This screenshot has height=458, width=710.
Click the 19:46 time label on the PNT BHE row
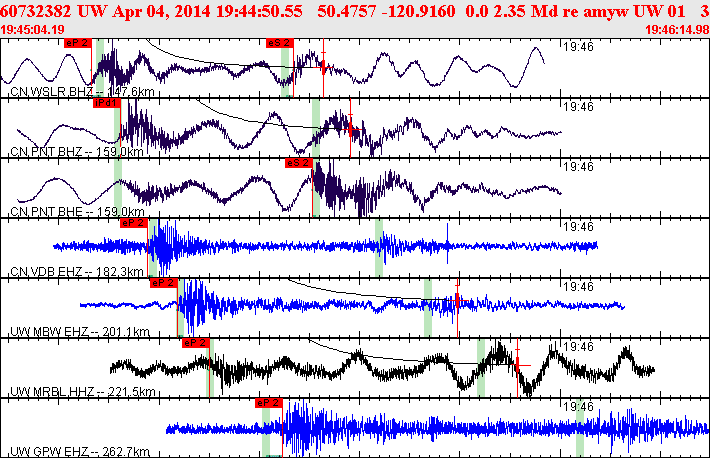[578, 167]
